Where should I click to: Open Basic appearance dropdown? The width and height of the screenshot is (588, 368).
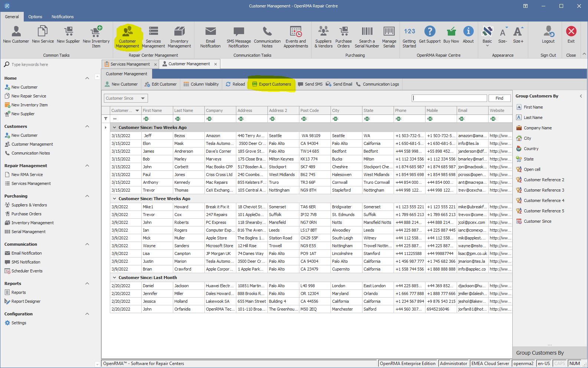point(487,36)
